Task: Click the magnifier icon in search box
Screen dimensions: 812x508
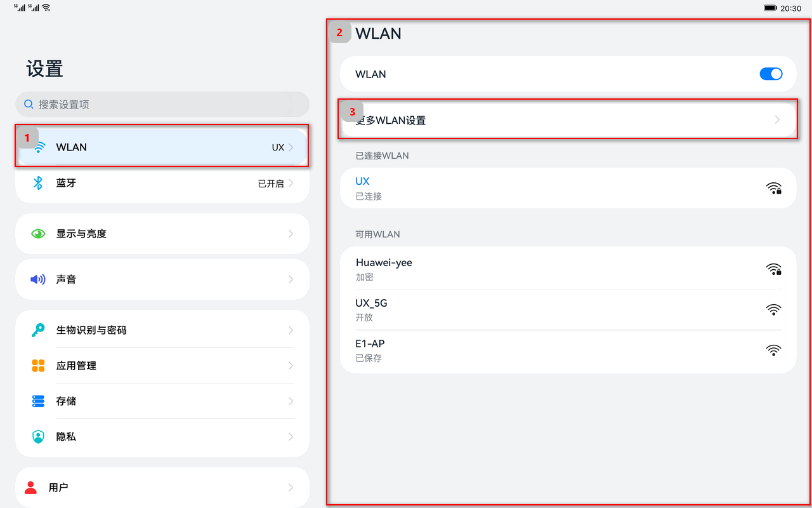Action: click(x=29, y=104)
